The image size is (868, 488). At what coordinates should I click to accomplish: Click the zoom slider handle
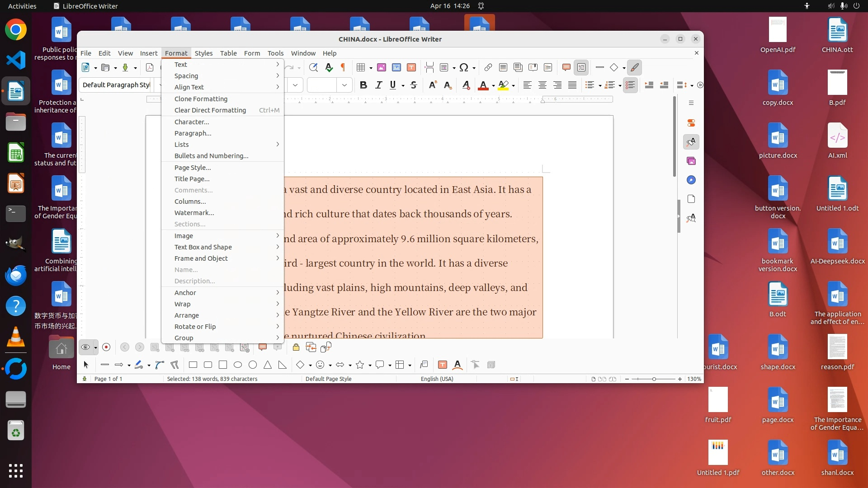pyautogui.click(x=654, y=379)
